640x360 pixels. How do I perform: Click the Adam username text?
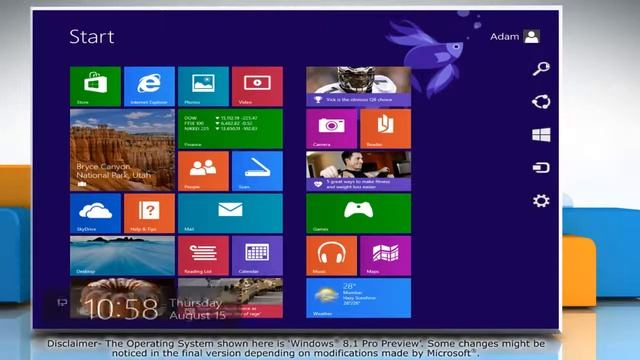click(504, 37)
